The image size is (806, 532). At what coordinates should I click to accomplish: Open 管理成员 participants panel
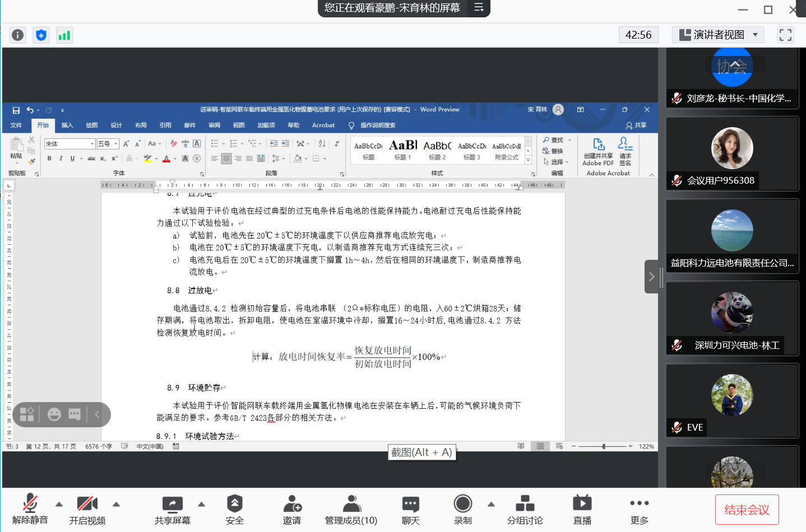click(351, 509)
